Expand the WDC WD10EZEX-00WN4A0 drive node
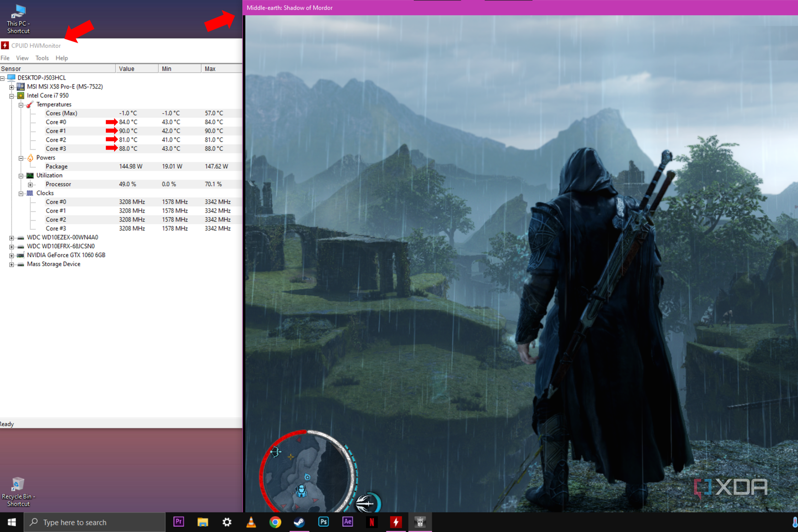Screen dimensions: 798x532 [x=12, y=238]
